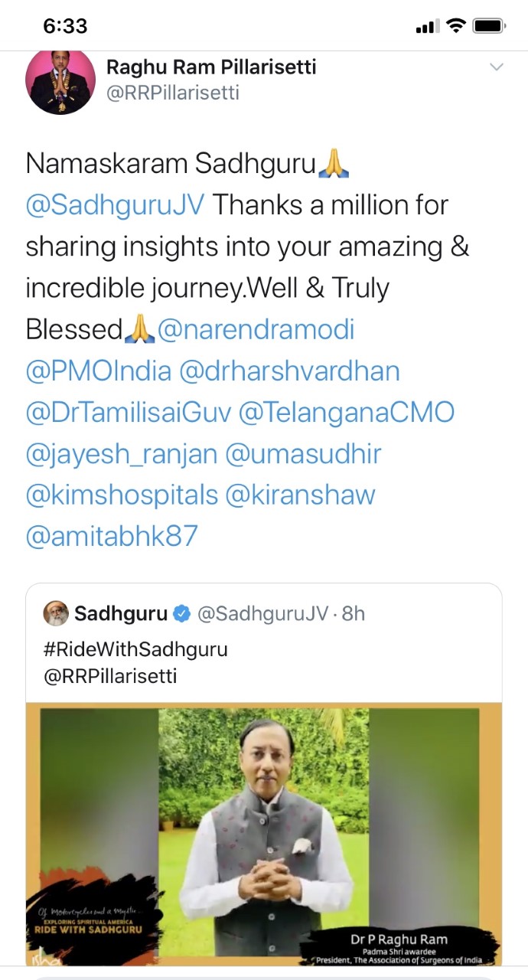The height and width of the screenshot is (980, 528).
Task: Open Raghu Ram Pillarisetti's profile avatar
Action: click(x=60, y=80)
